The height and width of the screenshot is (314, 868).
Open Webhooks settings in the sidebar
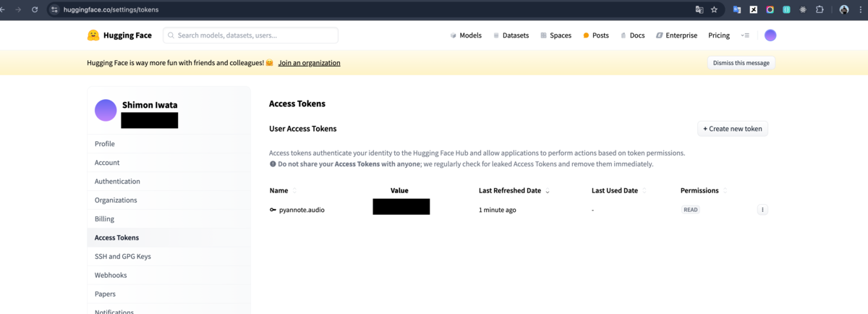click(x=169, y=276)
